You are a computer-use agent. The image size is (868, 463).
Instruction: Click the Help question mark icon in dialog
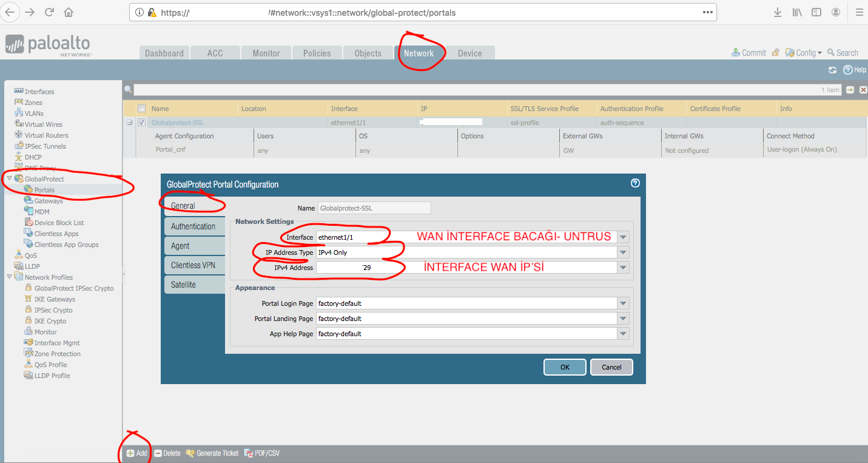(x=635, y=183)
